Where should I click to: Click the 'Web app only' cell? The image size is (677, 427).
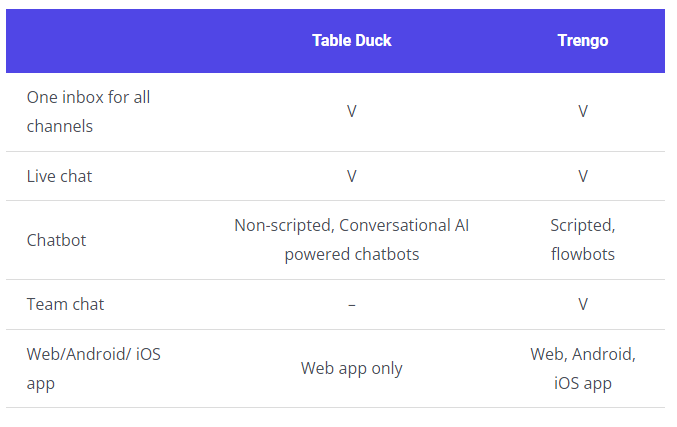point(352,368)
